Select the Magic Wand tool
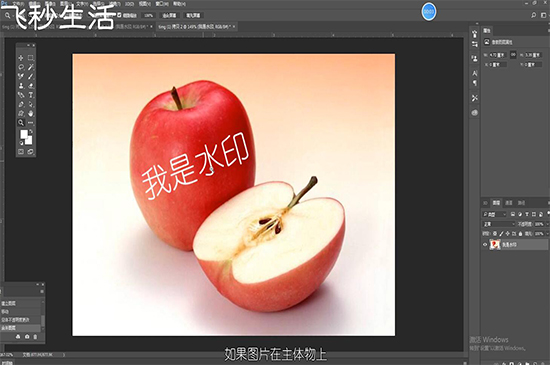 (x=31, y=67)
